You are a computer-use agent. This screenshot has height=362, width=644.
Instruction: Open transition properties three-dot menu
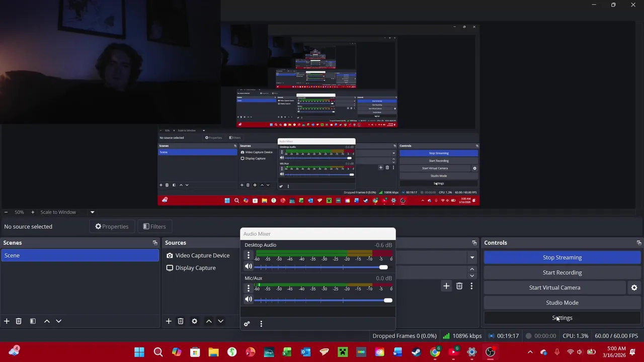coord(471,286)
